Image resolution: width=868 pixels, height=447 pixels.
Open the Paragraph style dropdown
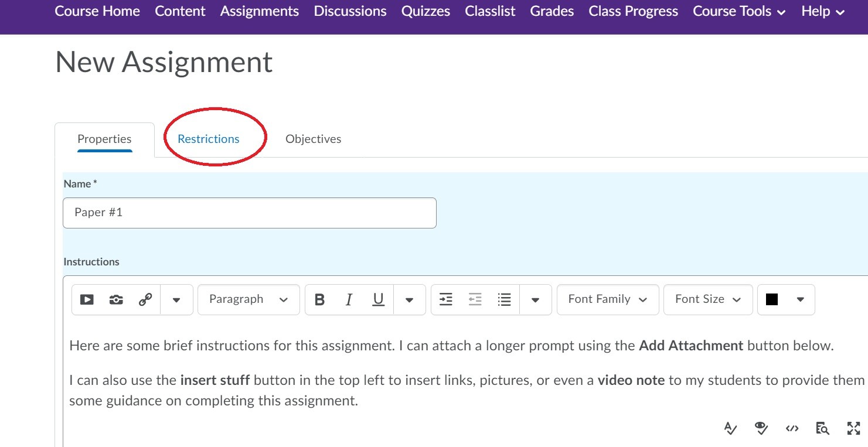(248, 299)
